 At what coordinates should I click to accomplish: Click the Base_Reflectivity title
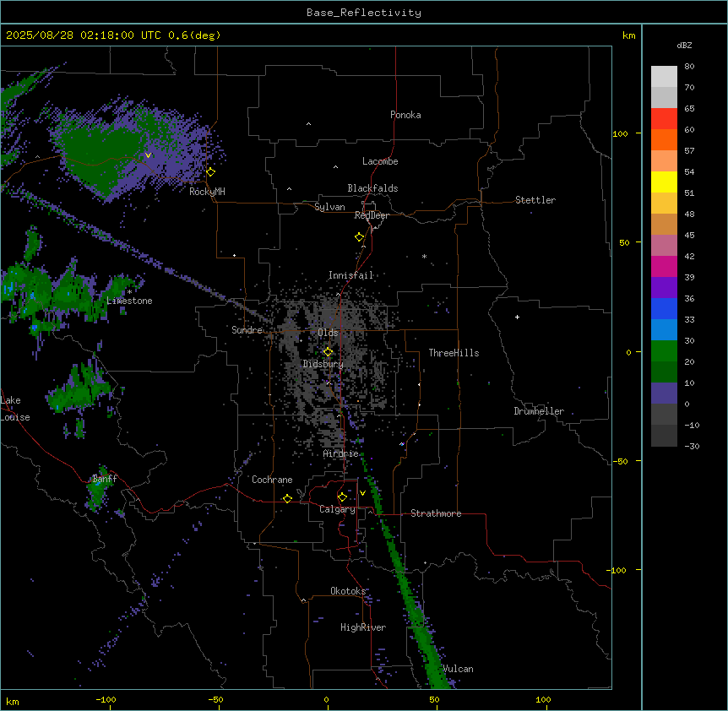[x=364, y=13]
